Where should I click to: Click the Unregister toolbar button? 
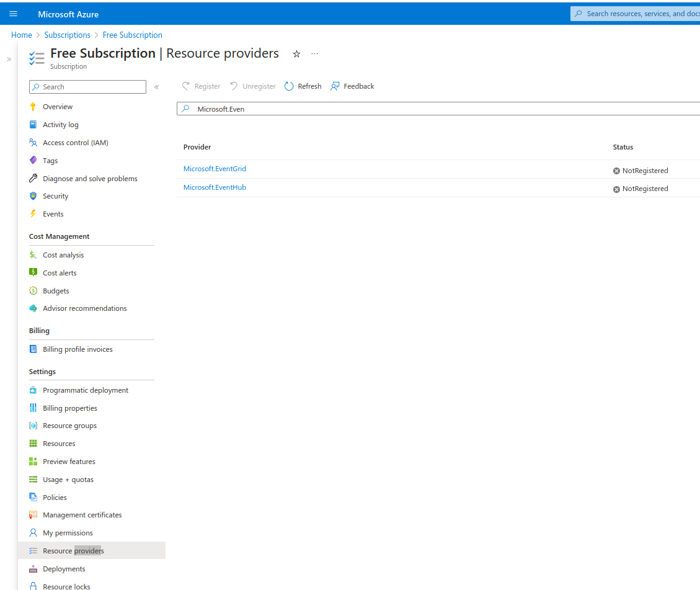[253, 86]
